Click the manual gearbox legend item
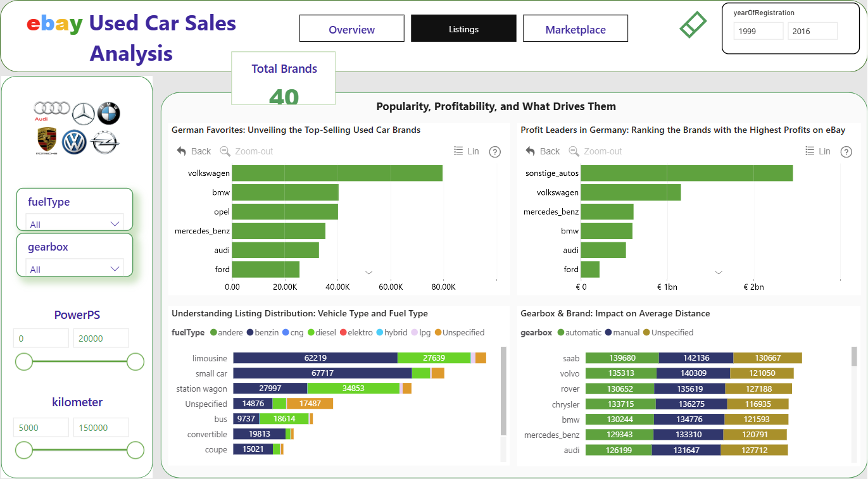 pos(622,332)
